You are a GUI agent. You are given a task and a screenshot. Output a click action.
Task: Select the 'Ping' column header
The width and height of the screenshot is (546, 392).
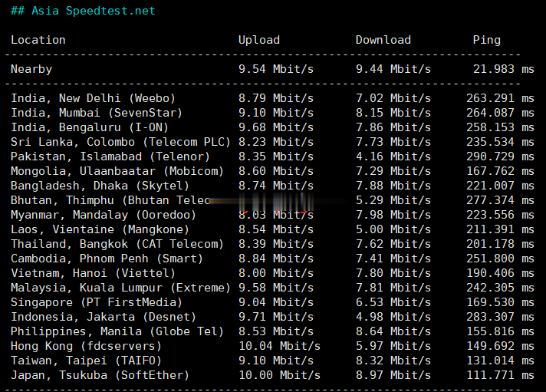(486, 40)
